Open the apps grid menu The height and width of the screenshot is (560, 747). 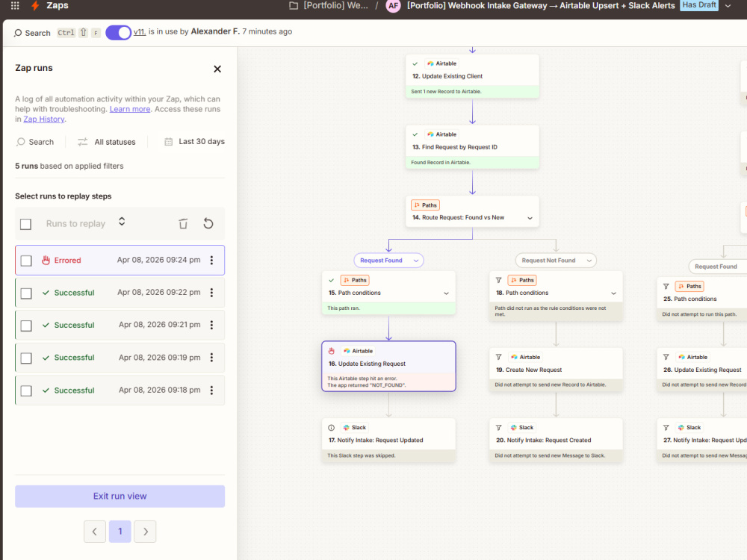click(x=15, y=6)
